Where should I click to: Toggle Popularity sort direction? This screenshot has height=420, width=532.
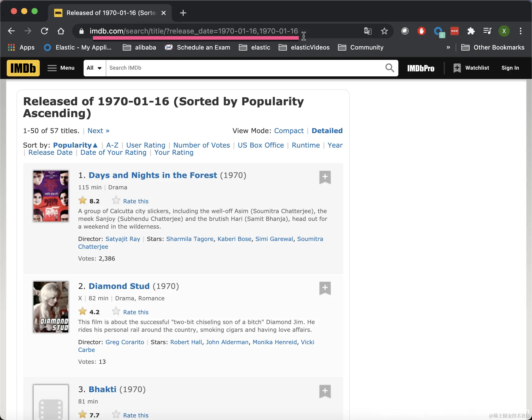coord(75,145)
